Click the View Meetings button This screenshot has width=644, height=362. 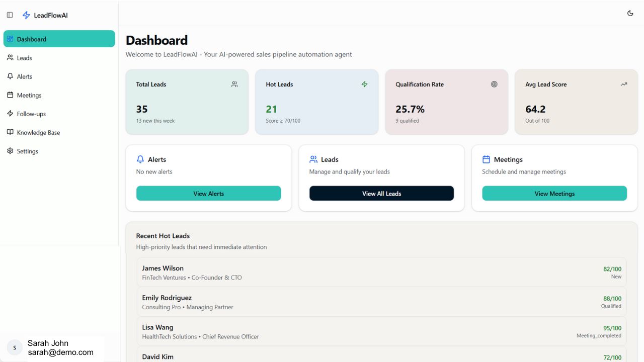pos(554,193)
